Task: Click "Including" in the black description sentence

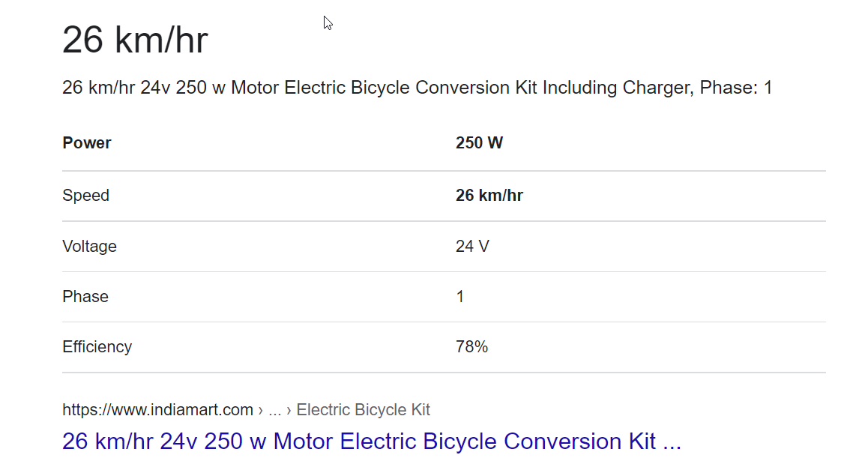Action: coord(579,88)
